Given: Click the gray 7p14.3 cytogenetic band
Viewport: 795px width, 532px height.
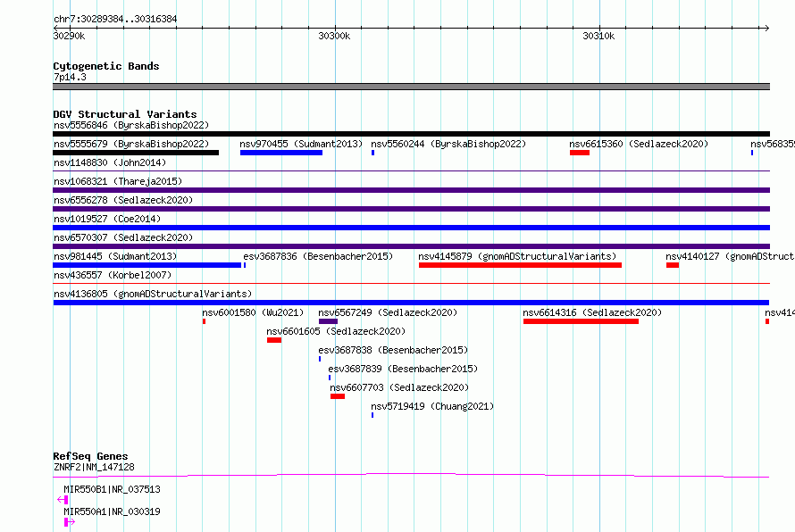Looking at the screenshot, I should [411, 87].
